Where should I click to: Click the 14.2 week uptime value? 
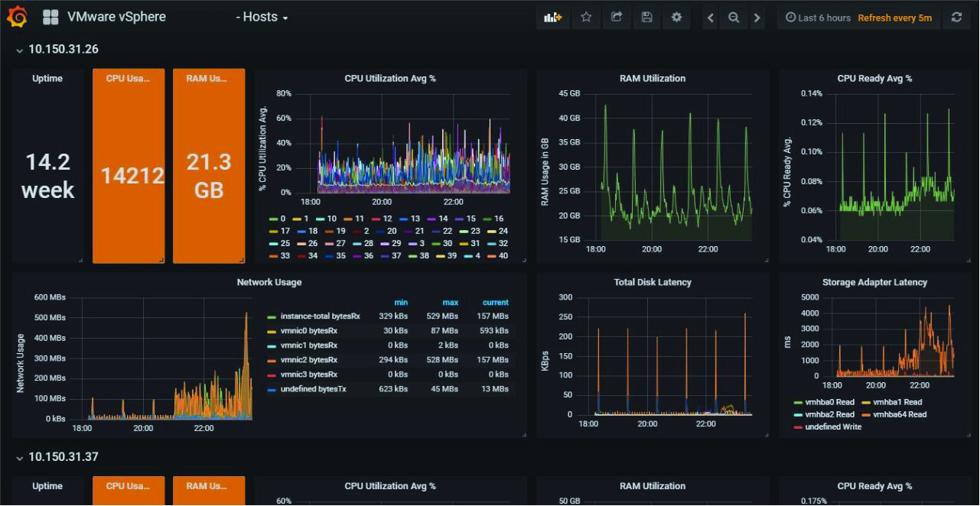[47, 176]
